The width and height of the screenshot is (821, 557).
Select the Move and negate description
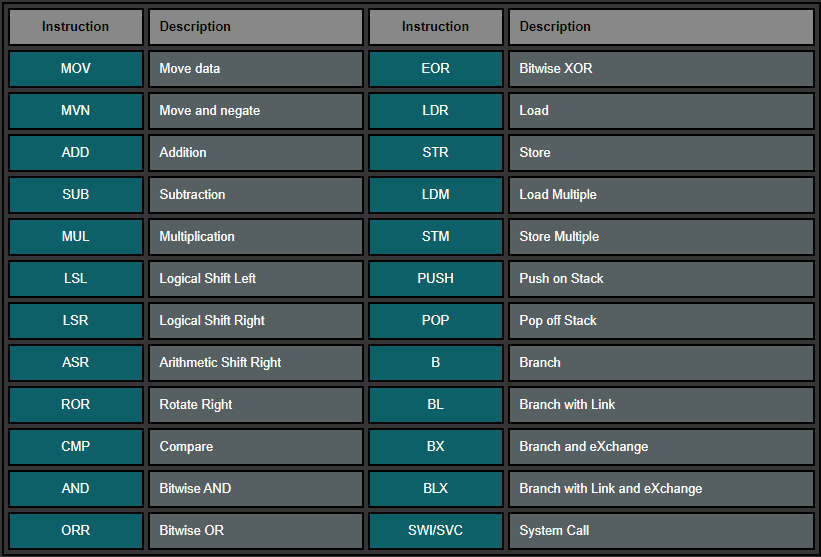tap(255, 111)
